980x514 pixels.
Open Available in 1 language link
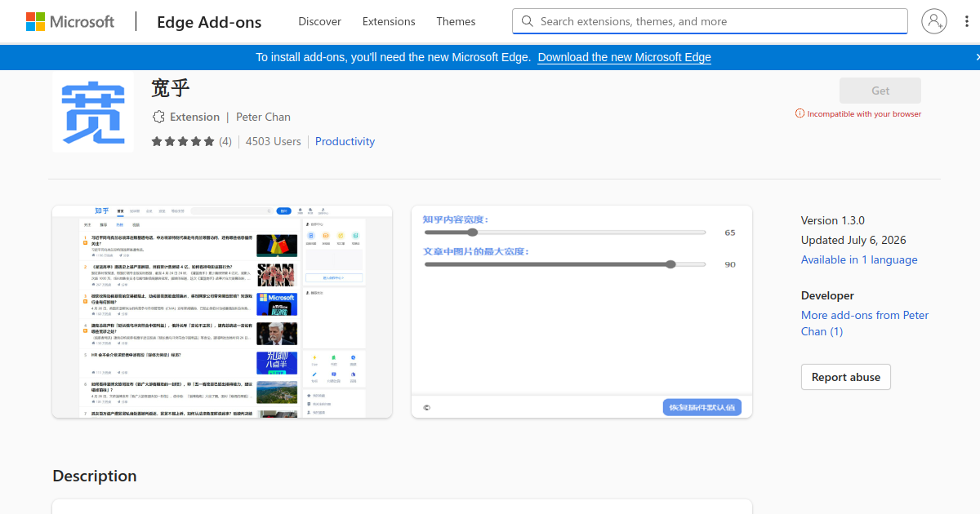(x=859, y=259)
